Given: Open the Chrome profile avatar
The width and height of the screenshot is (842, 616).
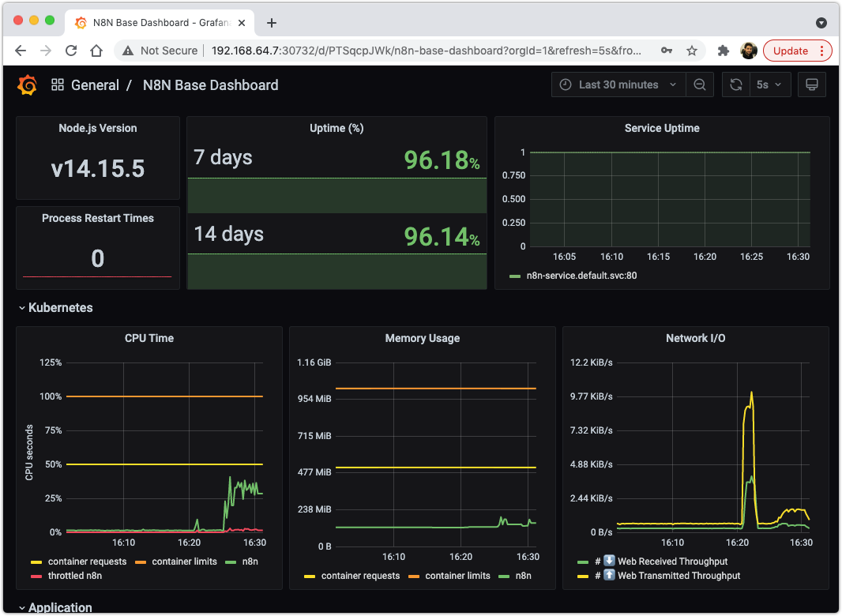Looking at the screenshot, I should (x=748, y=51).
